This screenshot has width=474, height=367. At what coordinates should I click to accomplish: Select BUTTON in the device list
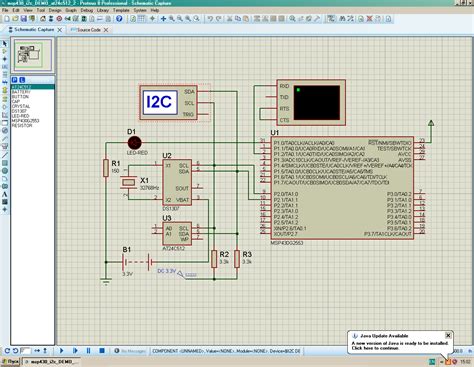point(20,97)
